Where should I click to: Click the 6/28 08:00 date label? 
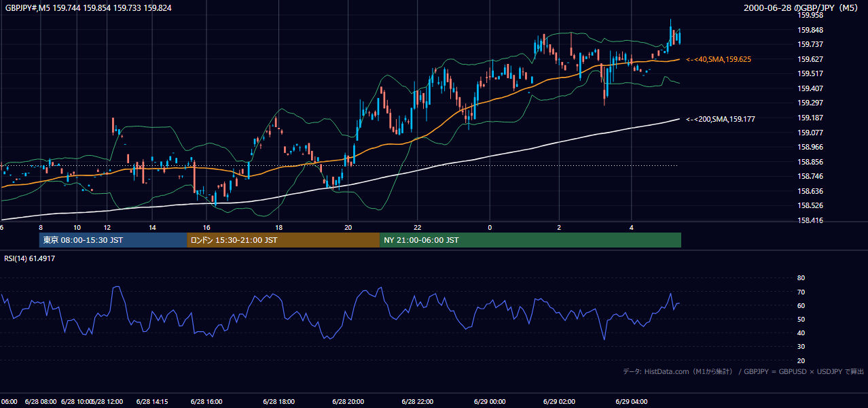point(41,402)
